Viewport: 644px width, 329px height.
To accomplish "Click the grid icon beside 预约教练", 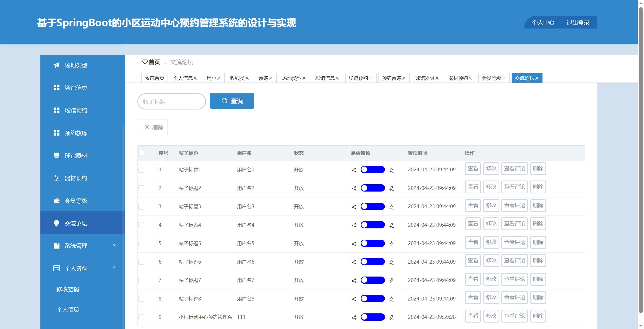I will click(x=56, y=133).
